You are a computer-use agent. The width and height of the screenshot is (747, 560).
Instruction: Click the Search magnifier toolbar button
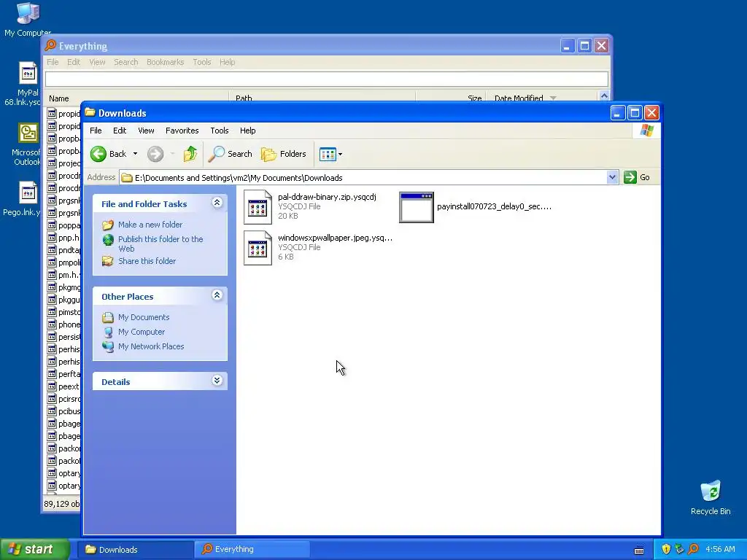pos(230,154)
